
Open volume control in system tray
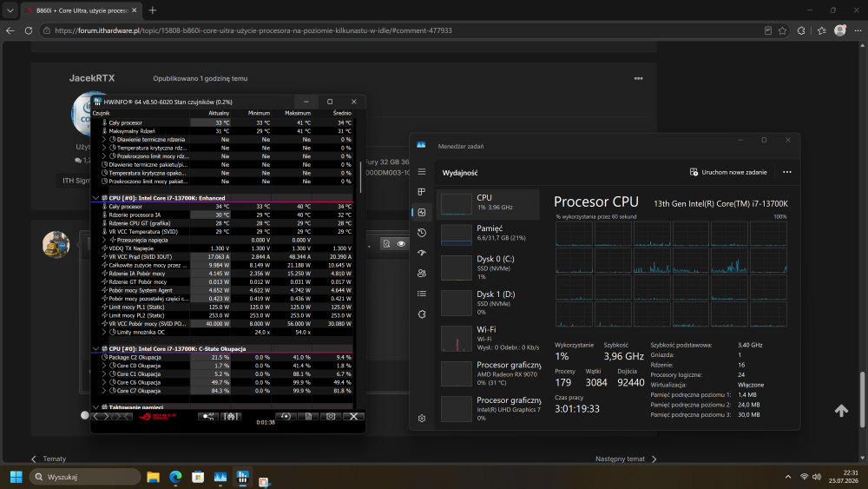[x=817, y=477]
